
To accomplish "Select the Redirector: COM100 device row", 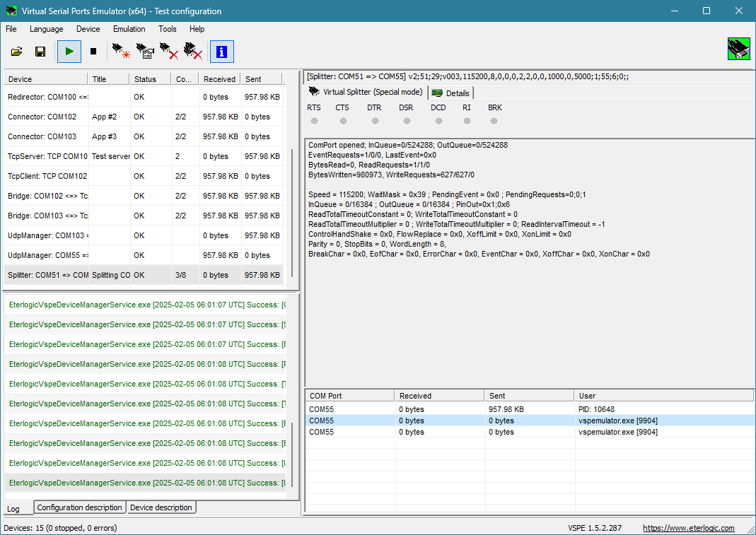I will click(144, 97).
